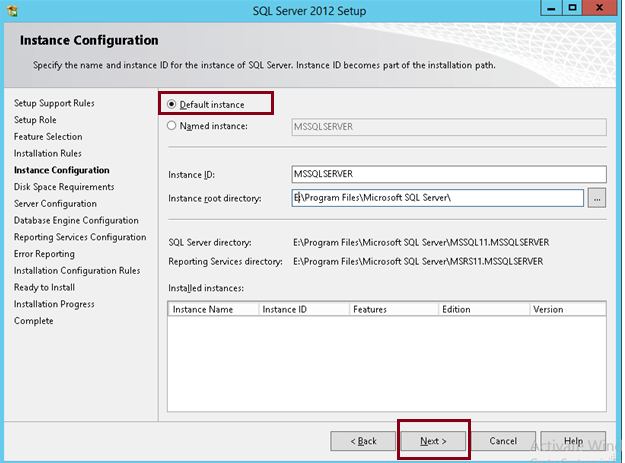Click the Instance Name column header

(214, 310)
